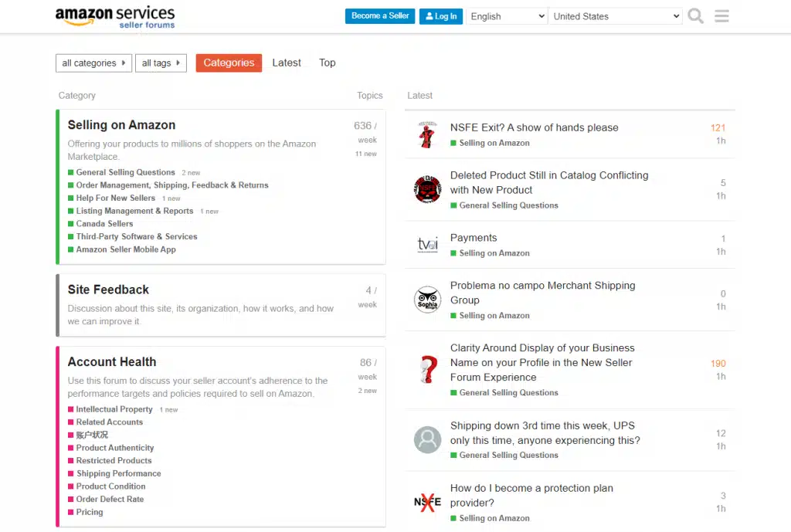
Task: Click the Amazon Services seller forums logo
Action: coord(115,17)
